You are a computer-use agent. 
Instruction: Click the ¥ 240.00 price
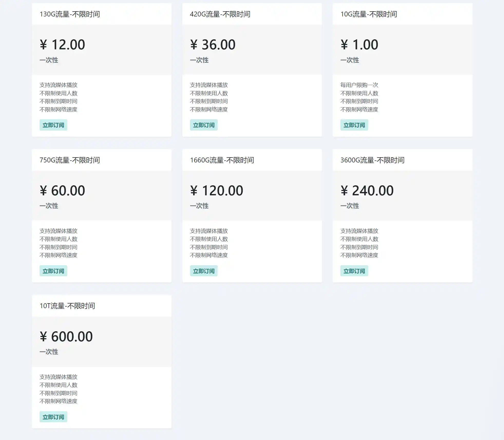[367, 191]
